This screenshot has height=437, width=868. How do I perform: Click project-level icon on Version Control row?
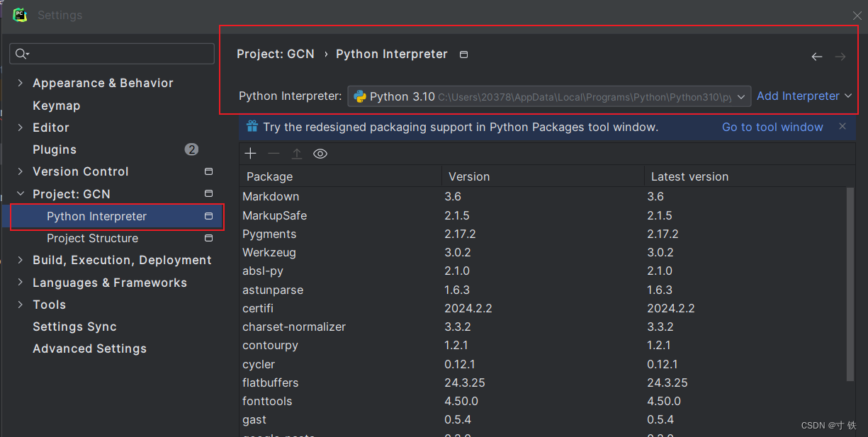[x=208, y=171]
